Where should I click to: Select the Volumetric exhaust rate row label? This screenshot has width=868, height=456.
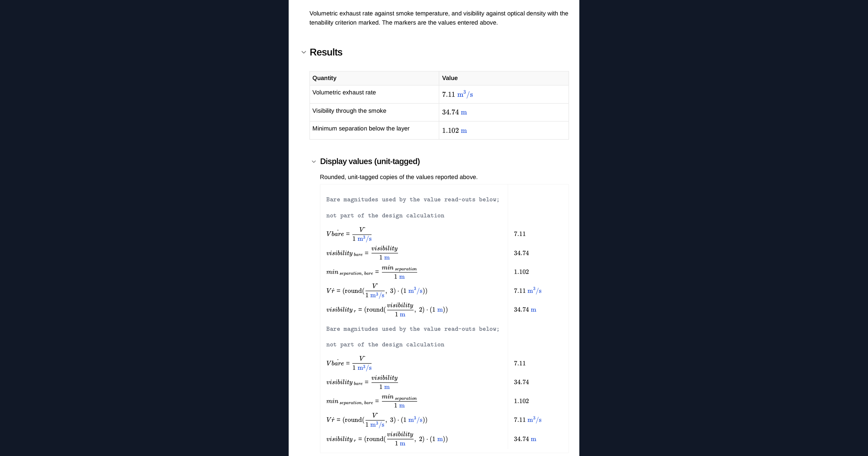344,92
